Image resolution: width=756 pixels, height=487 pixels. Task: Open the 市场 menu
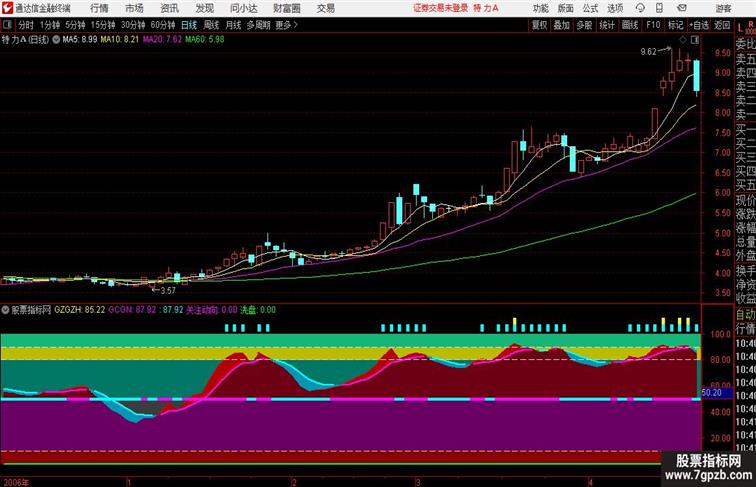[135, 8]
